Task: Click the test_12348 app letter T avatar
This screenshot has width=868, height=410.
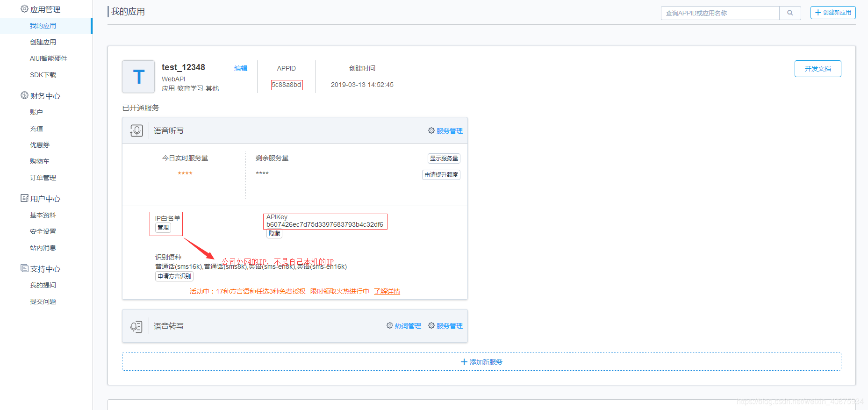Action: point(138,77)
